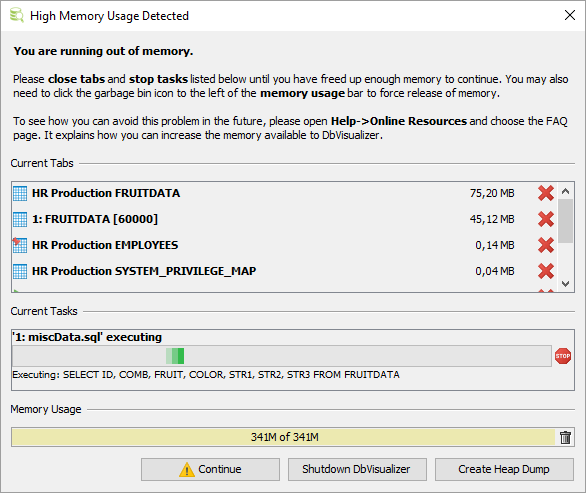Select the HR Production EMPLOYEES row
This screenshot has height=493, width=586.
[284, 245]
